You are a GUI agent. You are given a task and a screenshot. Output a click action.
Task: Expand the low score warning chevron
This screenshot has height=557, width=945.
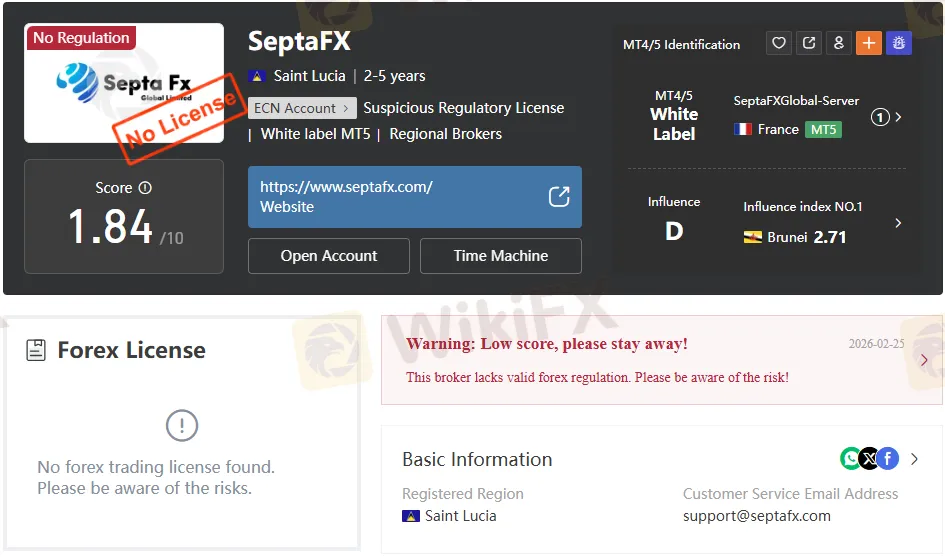pyautogui.click(x=925, y=360)
